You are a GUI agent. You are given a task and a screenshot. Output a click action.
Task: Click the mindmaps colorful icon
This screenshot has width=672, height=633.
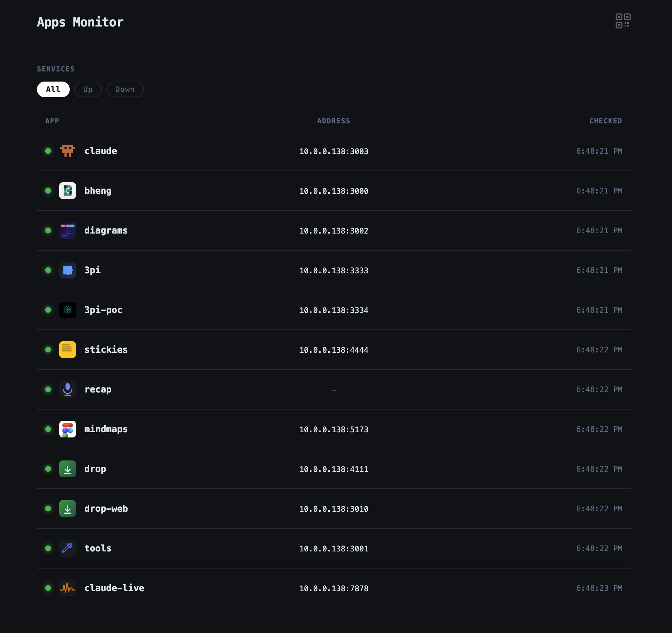68,429
